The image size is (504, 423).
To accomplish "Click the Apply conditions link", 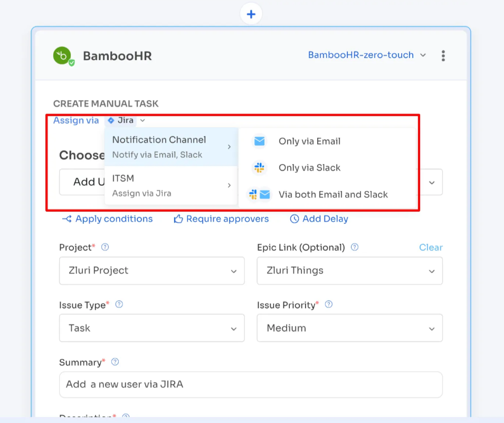I will pyautogui.click(x=107, y=219).
